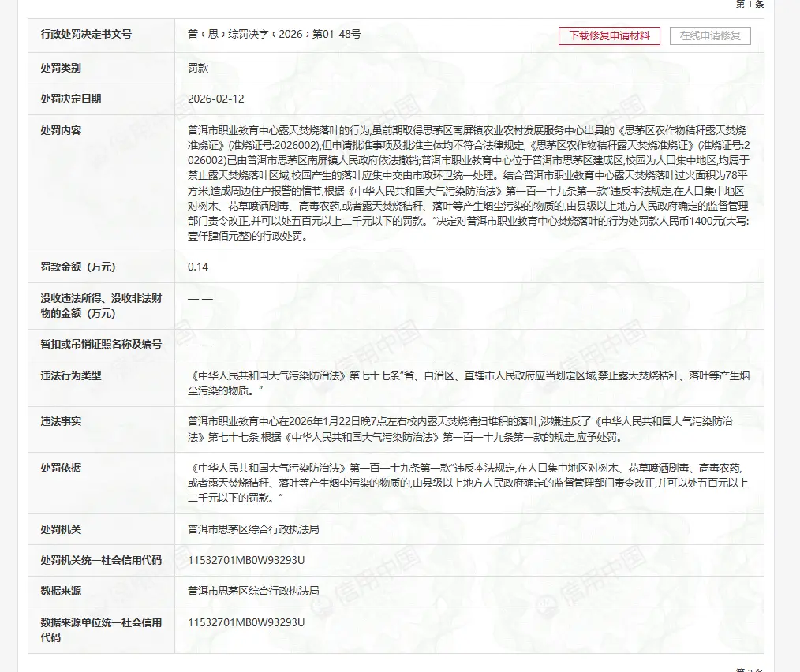
Task: Click the 在线申请修复 button
Action: (x=710, y=35)
